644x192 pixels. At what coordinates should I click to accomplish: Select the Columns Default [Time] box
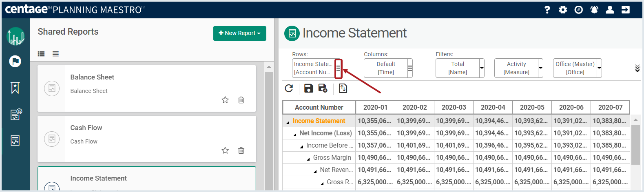385,68
